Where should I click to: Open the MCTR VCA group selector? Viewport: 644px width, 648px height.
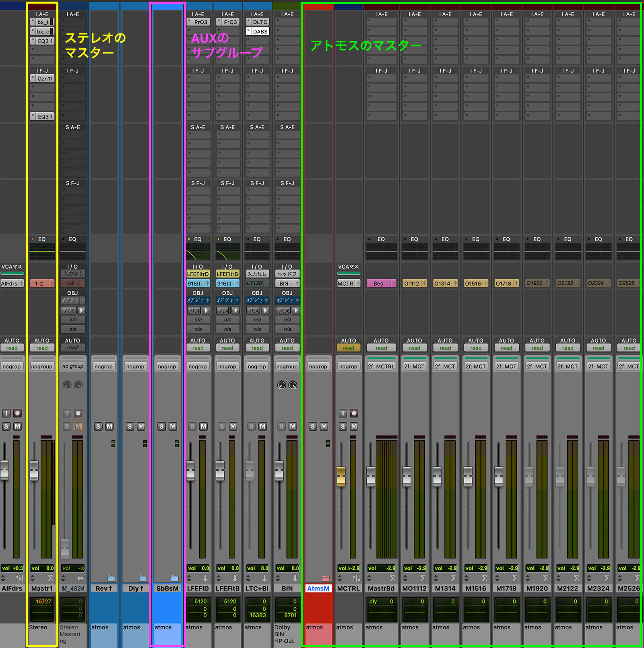[x=349, y=283]
